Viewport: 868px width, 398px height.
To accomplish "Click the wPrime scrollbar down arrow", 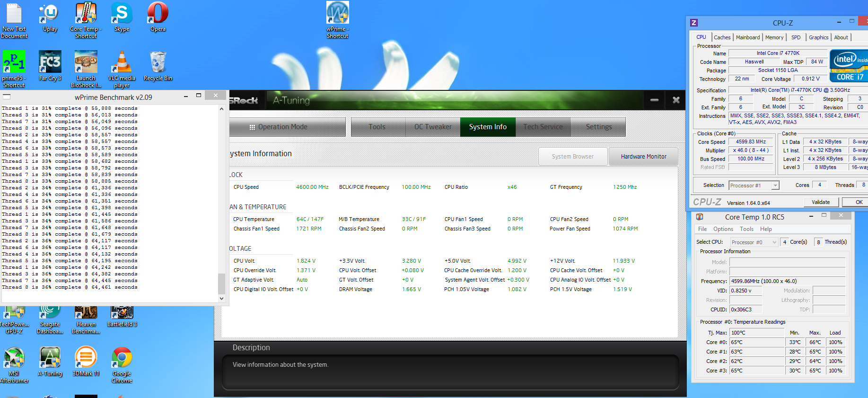I will pyautogui.click(x=221, y=299).
